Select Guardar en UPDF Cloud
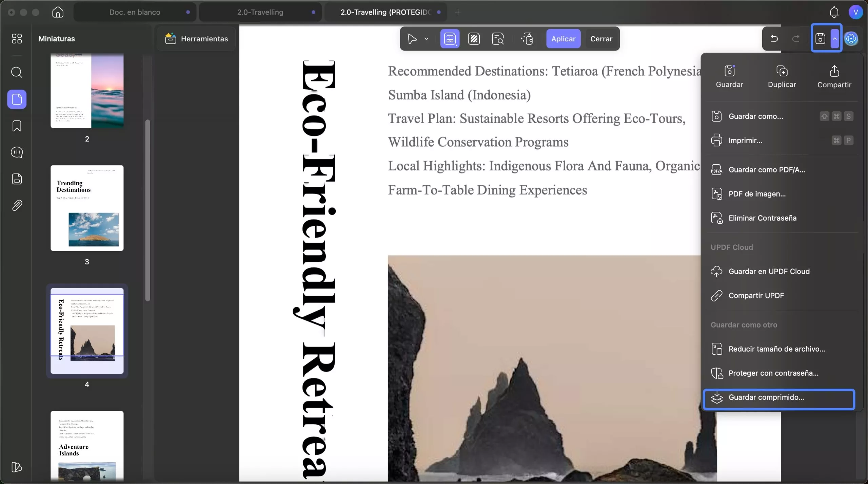 [x=782, y=272]
